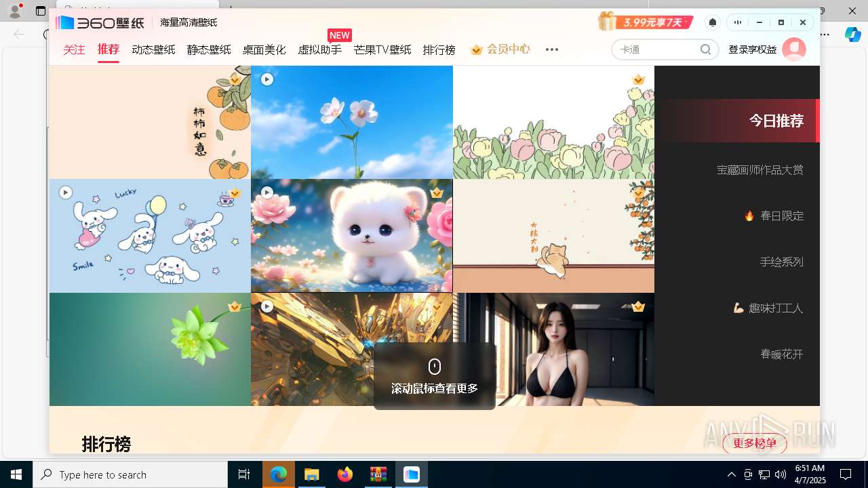Click the search magnifier icon
Image resolution: width=868 pixels, height=488 pixels.
tap(706, 49)
